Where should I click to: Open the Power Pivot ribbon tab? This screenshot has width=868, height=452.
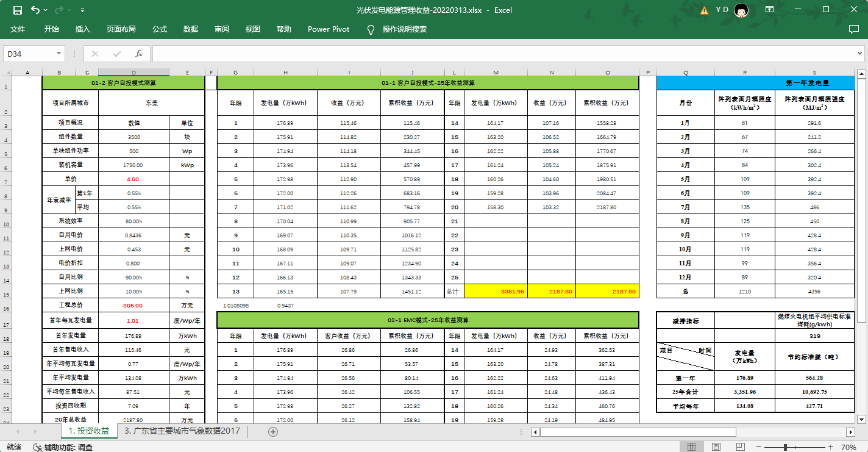pos(329,29)
